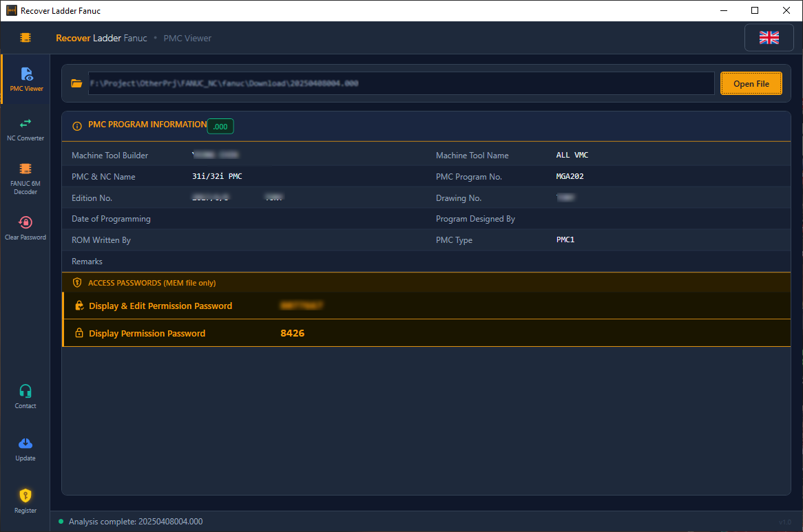Open the Clear Password tool
The image size is (803, 532).
click(25, 228)
